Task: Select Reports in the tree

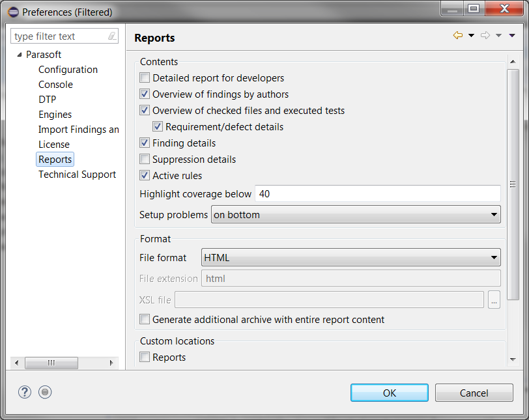Action: coord(55,159)
